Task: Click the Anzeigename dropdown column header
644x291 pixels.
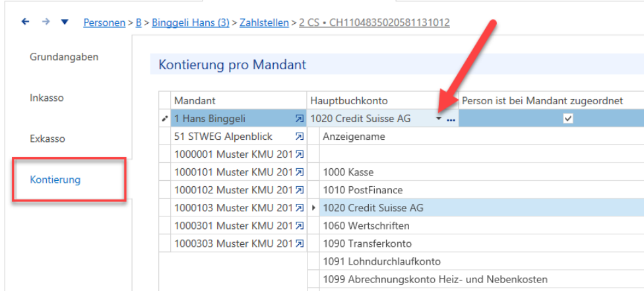Action: pos(482,137)
